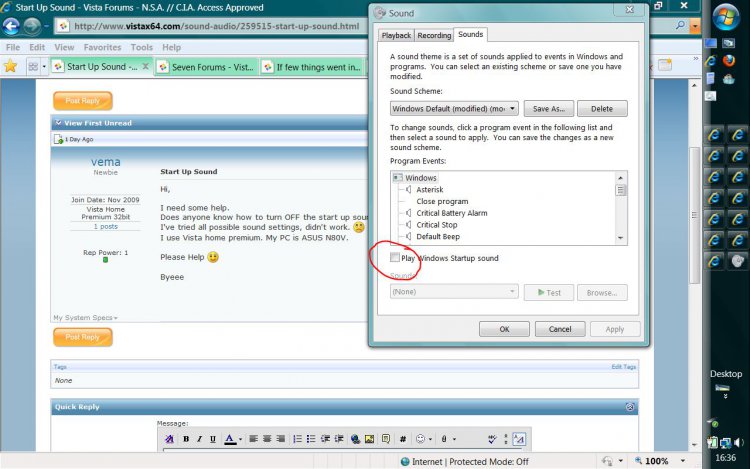Open the tab list dropdown arrow
The width and height of the screenshot is (750, 469).
click(x=44, y=66)
